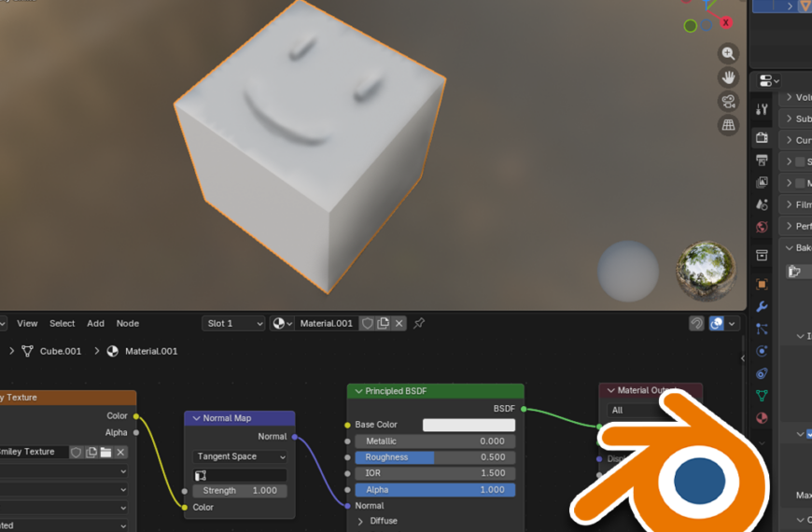This screenshot has width=812, height=532.
Task: Click the Material.001 name field in header
Action: (x=327, y=323)
